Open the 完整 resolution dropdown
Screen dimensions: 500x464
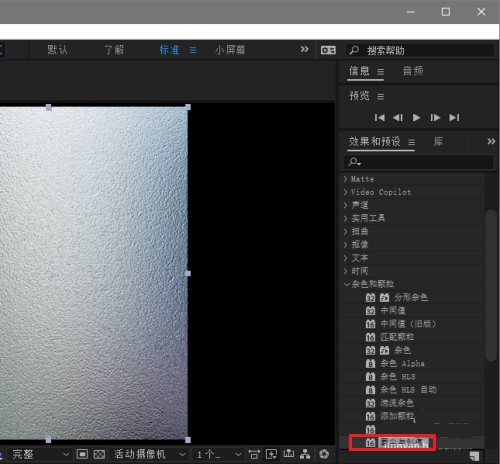point(40,454)
